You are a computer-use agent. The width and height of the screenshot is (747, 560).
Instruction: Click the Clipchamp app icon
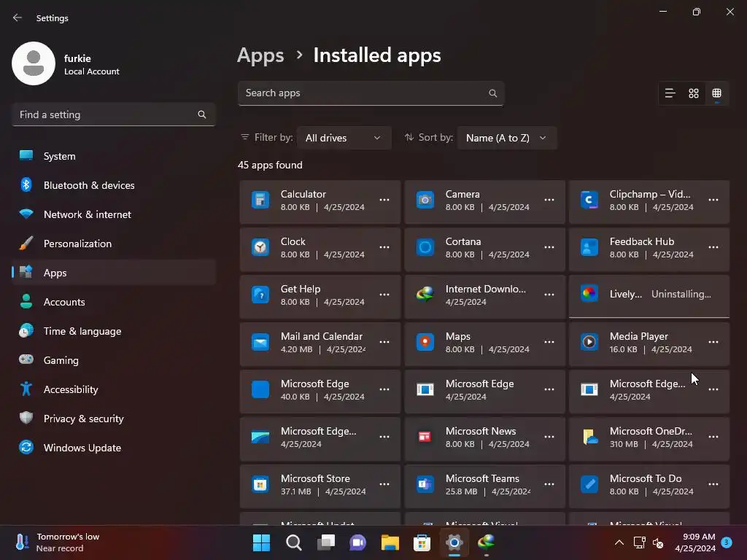pyautogui.click(x=589, y=200)
